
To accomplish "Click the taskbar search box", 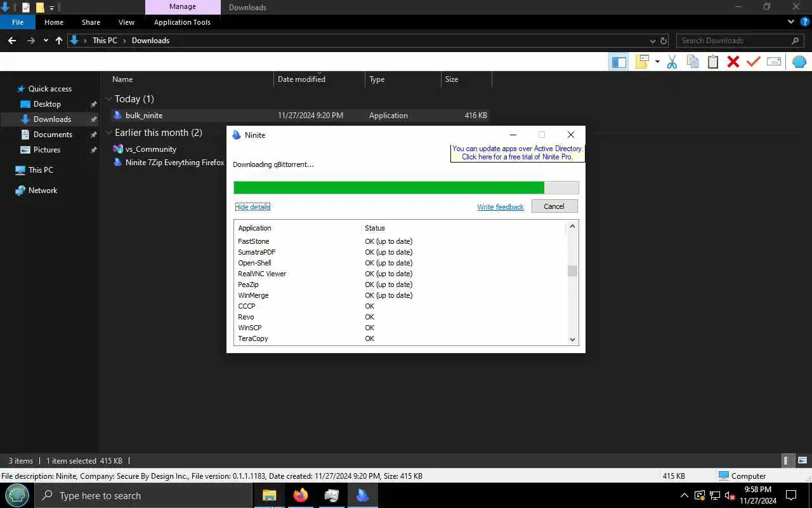I will (143, 495).
